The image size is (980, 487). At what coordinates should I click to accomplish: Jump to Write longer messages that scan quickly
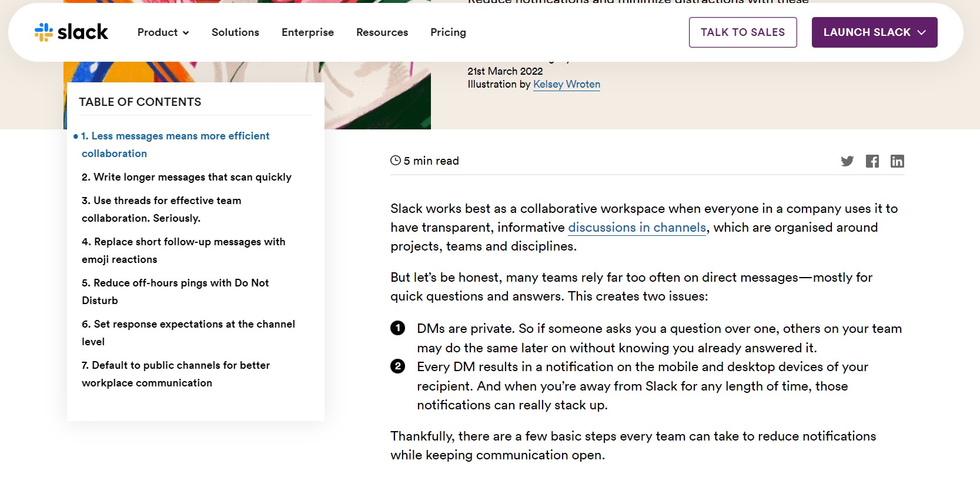click(x=186, y=177)
